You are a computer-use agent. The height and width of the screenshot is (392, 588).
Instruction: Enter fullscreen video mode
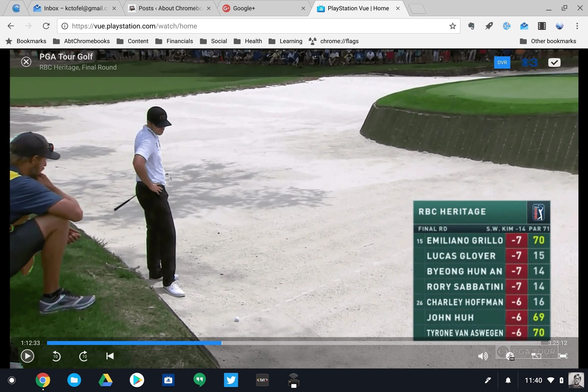(563, 356)
